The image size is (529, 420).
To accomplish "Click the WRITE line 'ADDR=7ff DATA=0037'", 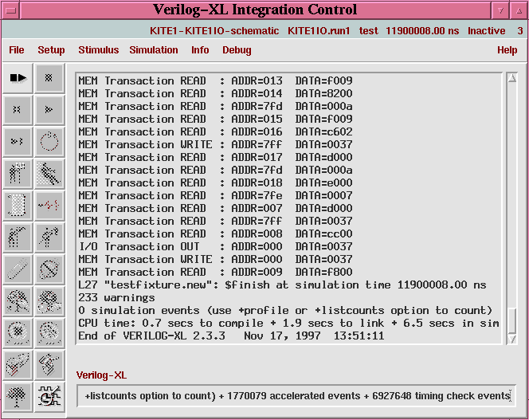I will (216, 144).
